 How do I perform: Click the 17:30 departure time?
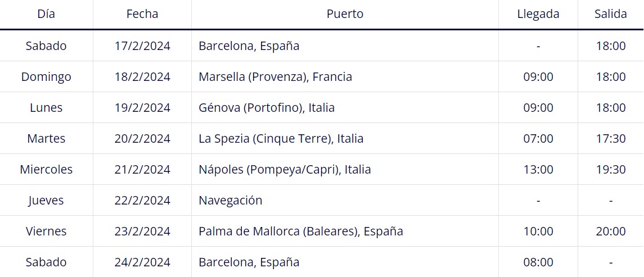click(x=611, y=138)
